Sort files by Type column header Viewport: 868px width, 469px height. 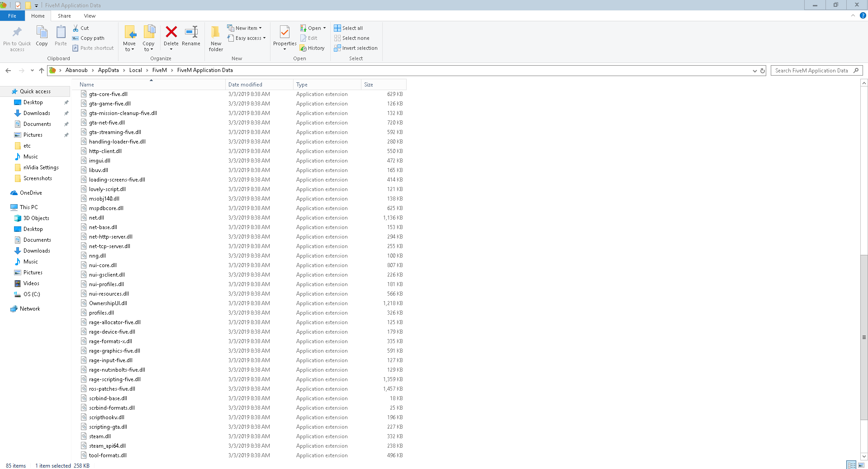tap(327, 85)
